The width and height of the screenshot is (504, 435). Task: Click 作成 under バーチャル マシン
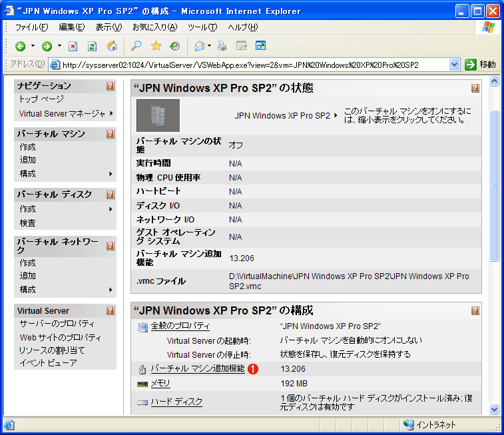point(28,147)
